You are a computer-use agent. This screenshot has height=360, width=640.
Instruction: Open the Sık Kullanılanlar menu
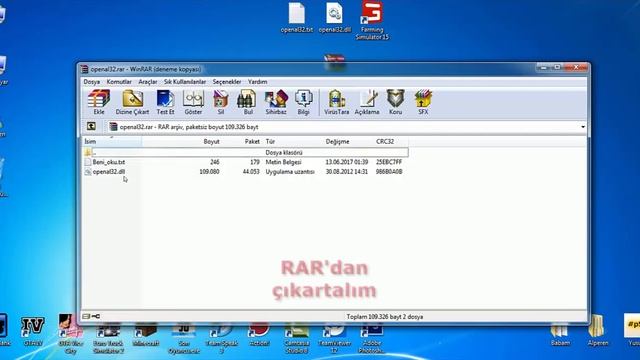185,82
